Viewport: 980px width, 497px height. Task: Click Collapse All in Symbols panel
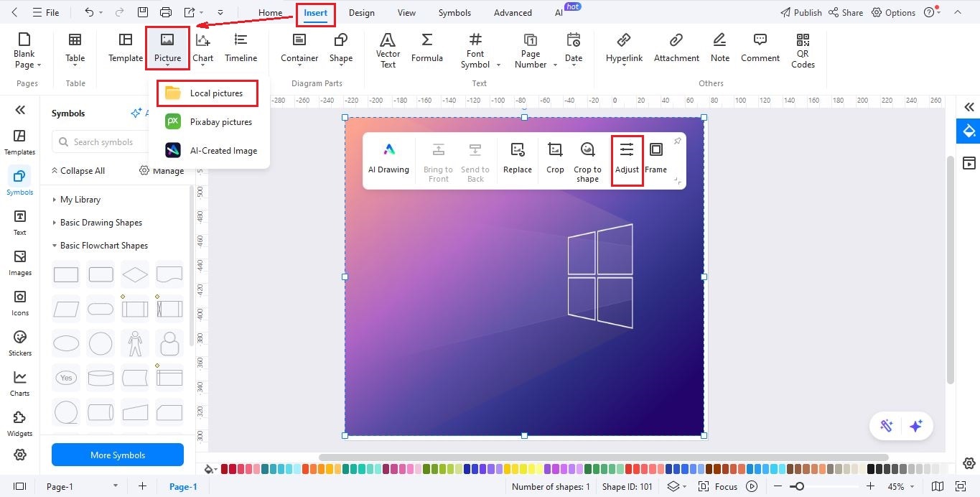click(78, 171)
